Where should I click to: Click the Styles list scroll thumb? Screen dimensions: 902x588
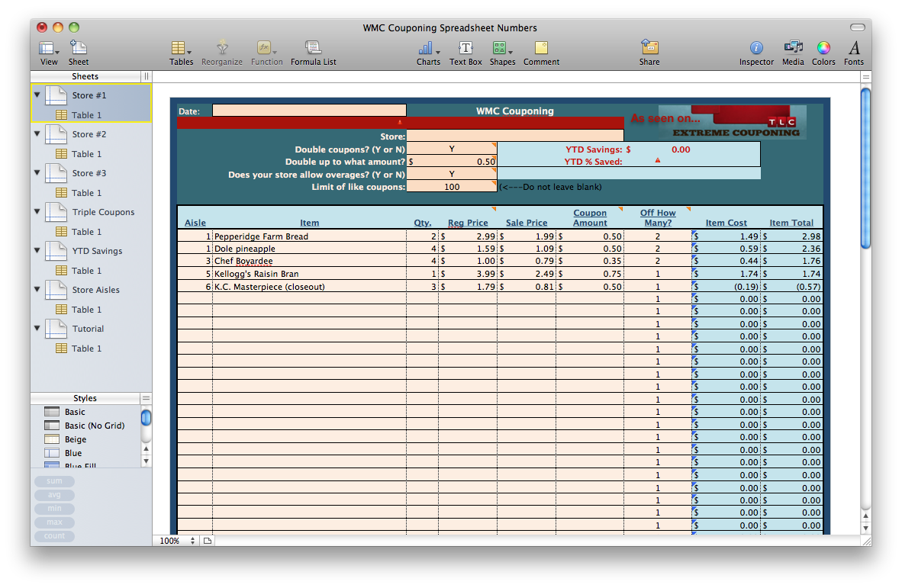(146, 418)
